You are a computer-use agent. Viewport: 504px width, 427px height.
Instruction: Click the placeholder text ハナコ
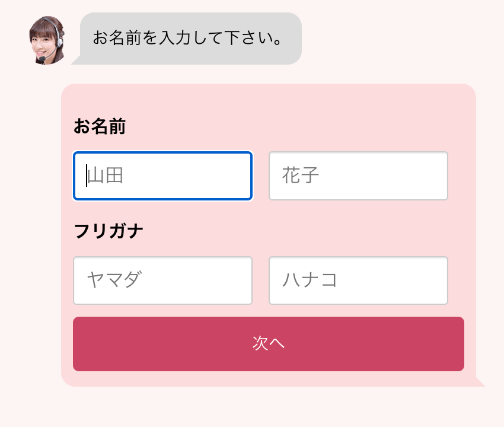coord(310,281)
